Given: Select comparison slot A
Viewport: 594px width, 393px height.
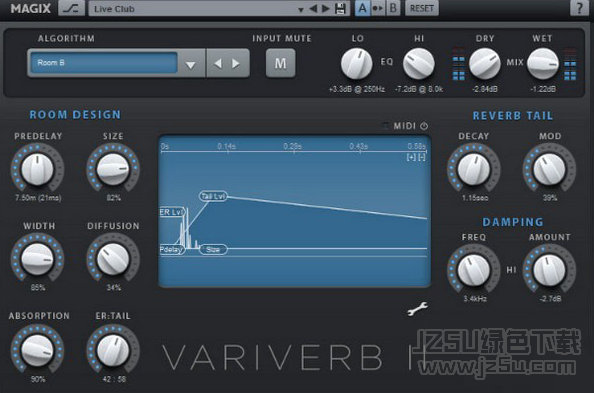Looking at the screenshot, I should (x=362, y=8).
